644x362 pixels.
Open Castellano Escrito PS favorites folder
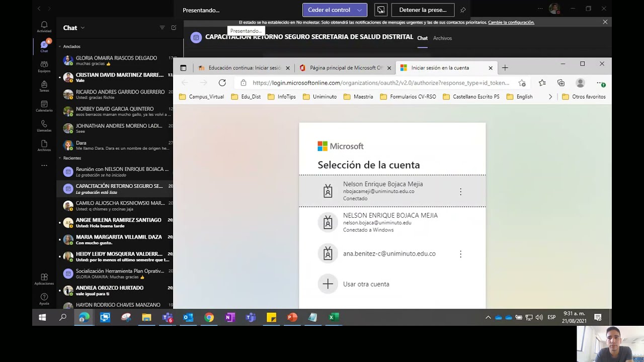pyautogui.click(x=471, y=97)
